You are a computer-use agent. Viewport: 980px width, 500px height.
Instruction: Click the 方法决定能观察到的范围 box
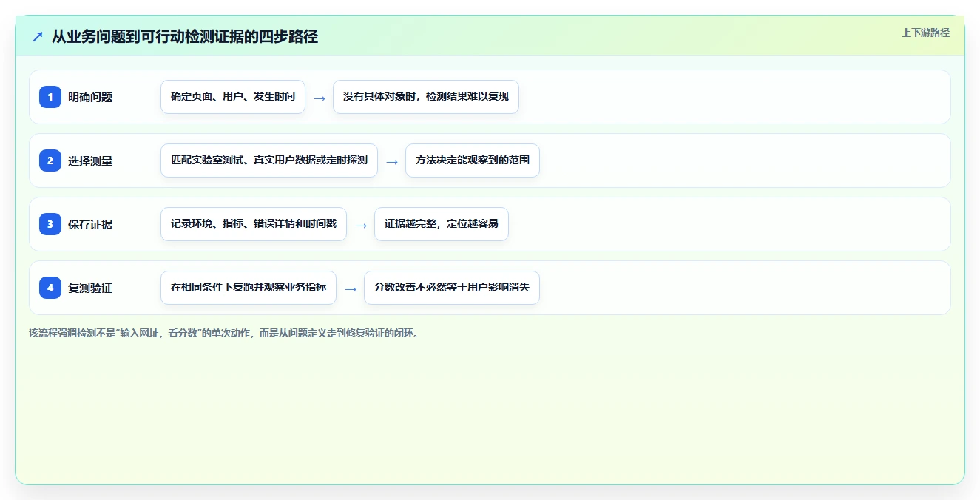[473, 161]
